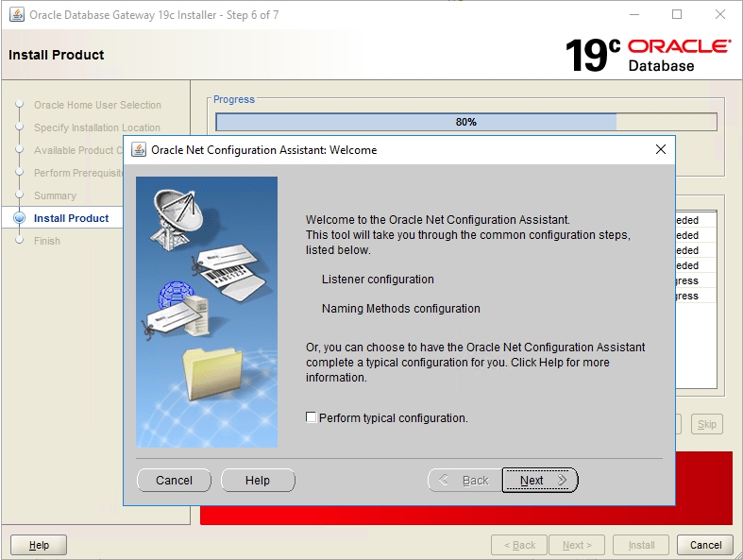The height and width of the screenshot is (560, 743).
Task: Select the Summary step in the sidebar
Action: pos(55,195)
